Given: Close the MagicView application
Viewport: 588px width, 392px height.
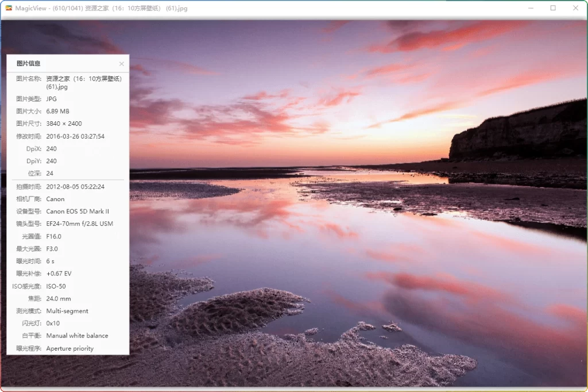Looking at the screenshot, I should [576, 8].
